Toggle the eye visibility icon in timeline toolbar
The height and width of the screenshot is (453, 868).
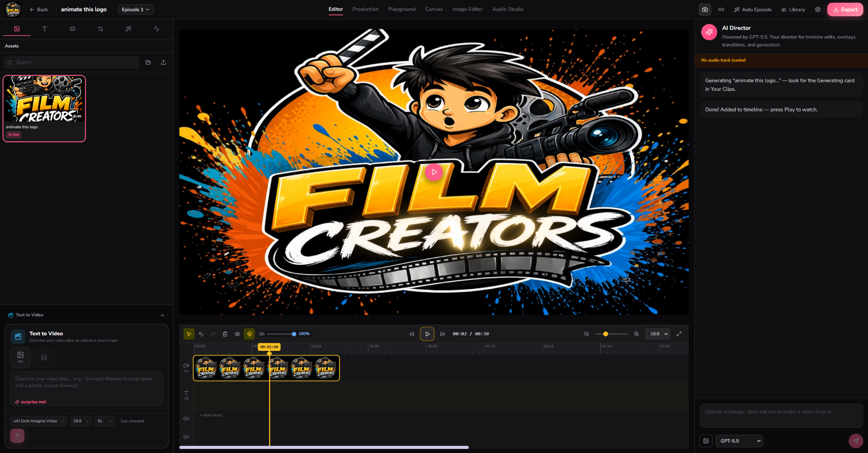point(237,334)
